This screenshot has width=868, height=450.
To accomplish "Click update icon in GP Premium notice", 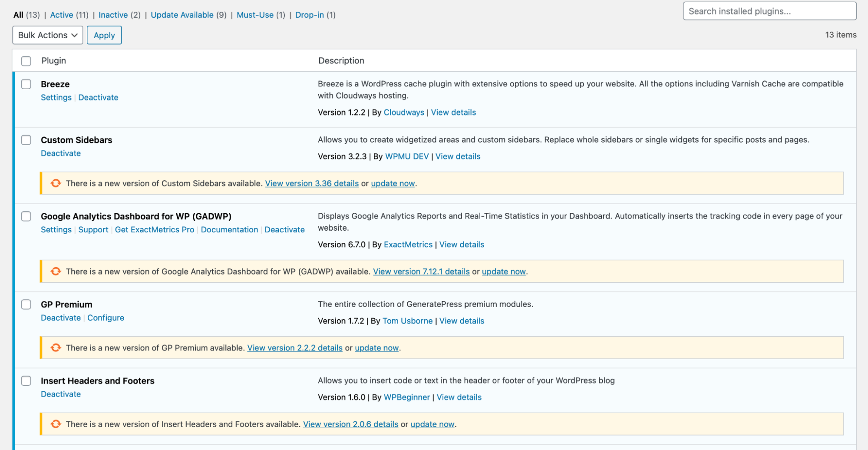I will pos(56,348).
